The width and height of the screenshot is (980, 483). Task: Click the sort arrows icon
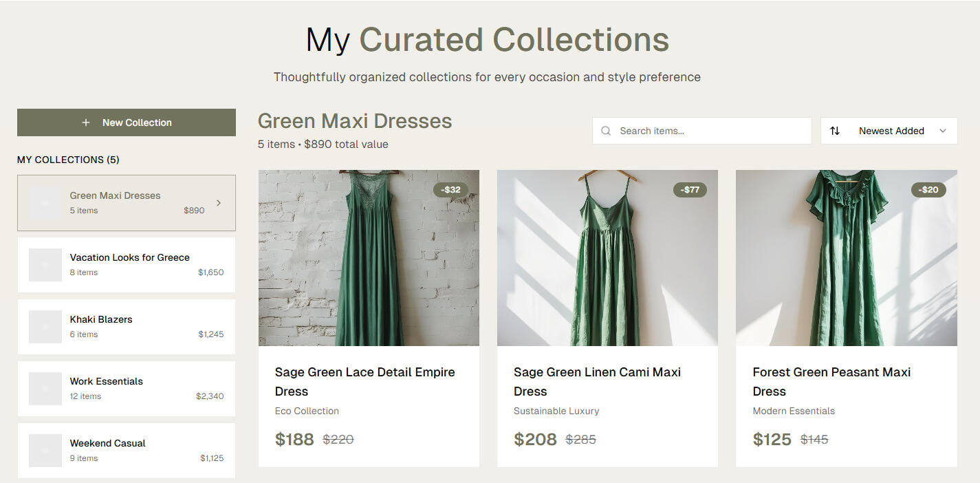835,131
